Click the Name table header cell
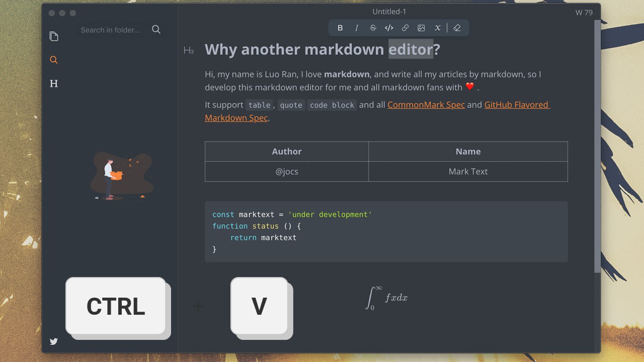The image size is (644, 362). pos(468,151)
